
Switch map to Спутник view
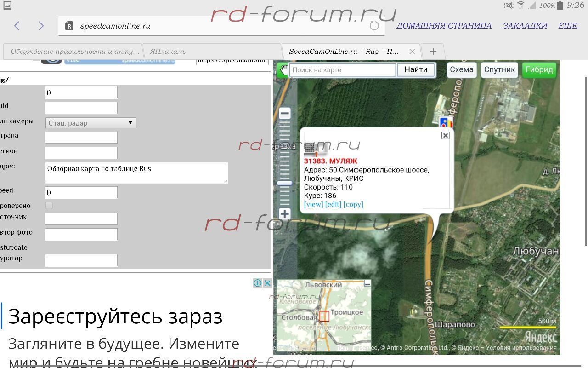tap(499, 70)
